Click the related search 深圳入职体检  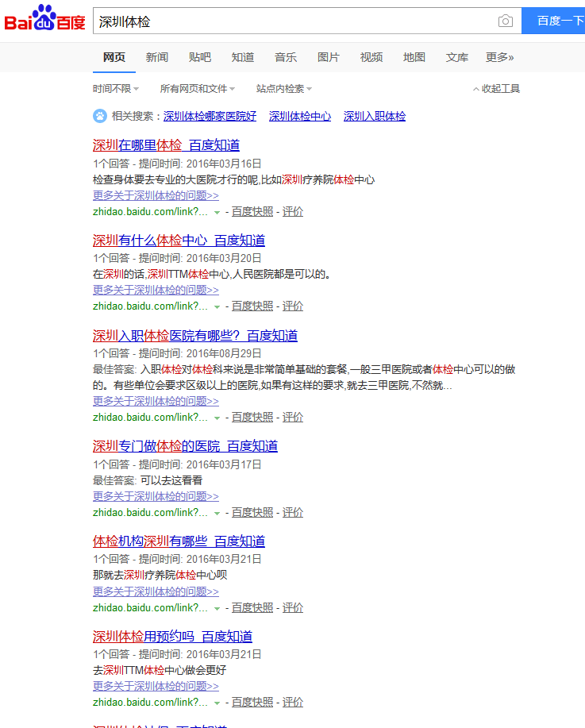[374, 116]
